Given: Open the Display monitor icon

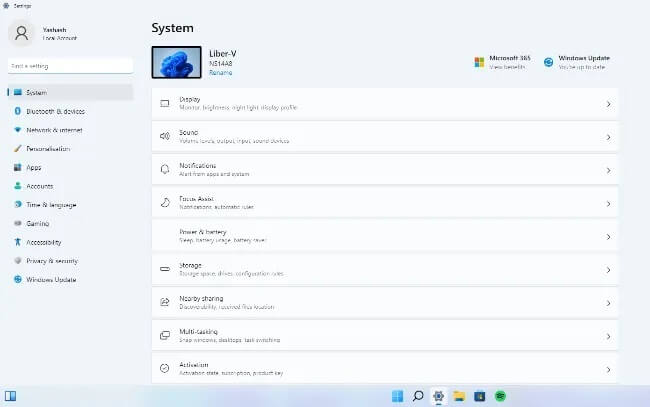Looking at the screenshot, I should point(165,103).
